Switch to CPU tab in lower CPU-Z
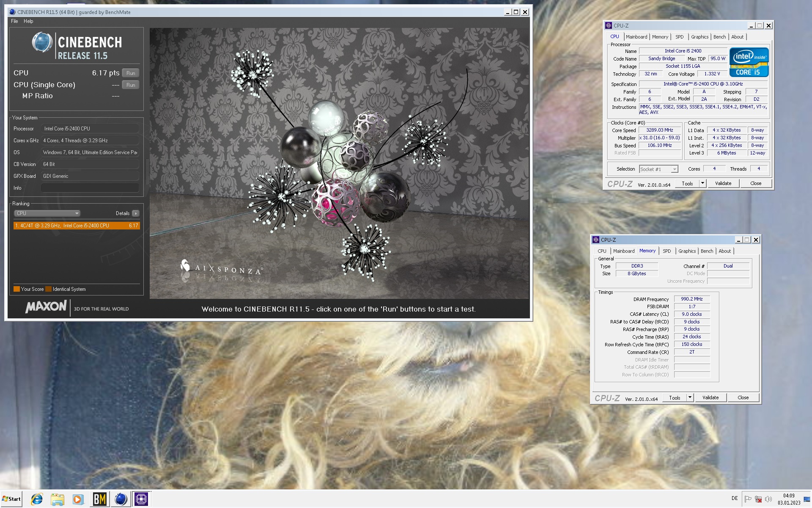812x508 pixels. coord(602,251)
